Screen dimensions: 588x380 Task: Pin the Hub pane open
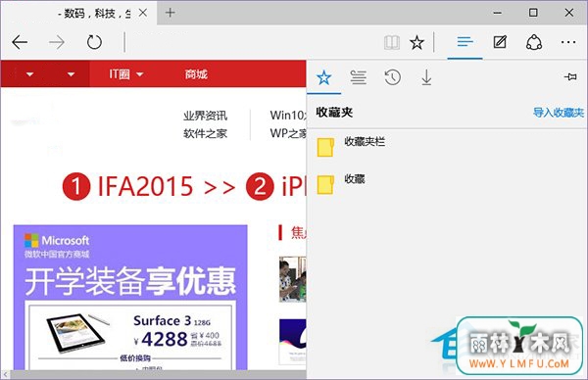[570, 76]
